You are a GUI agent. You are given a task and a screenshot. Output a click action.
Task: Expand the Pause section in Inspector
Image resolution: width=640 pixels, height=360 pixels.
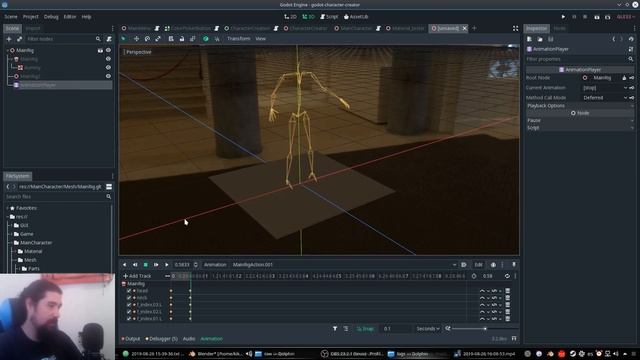[580, 120]
